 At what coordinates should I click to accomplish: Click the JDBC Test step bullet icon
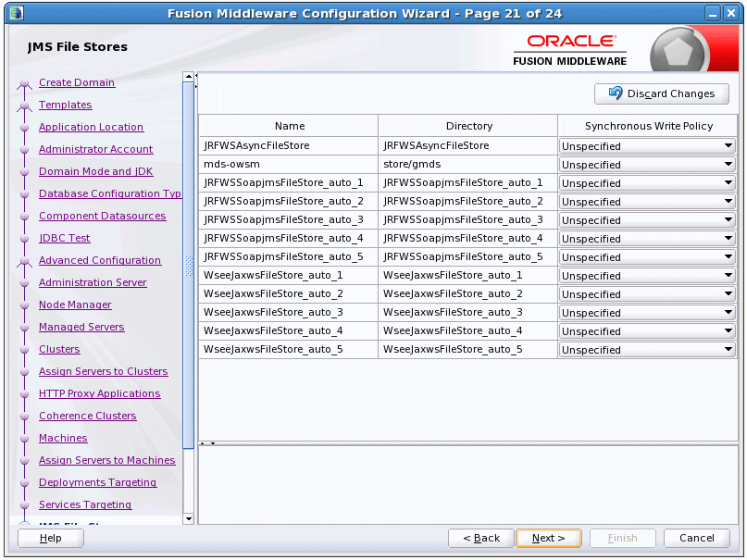[x=25, y=239]
